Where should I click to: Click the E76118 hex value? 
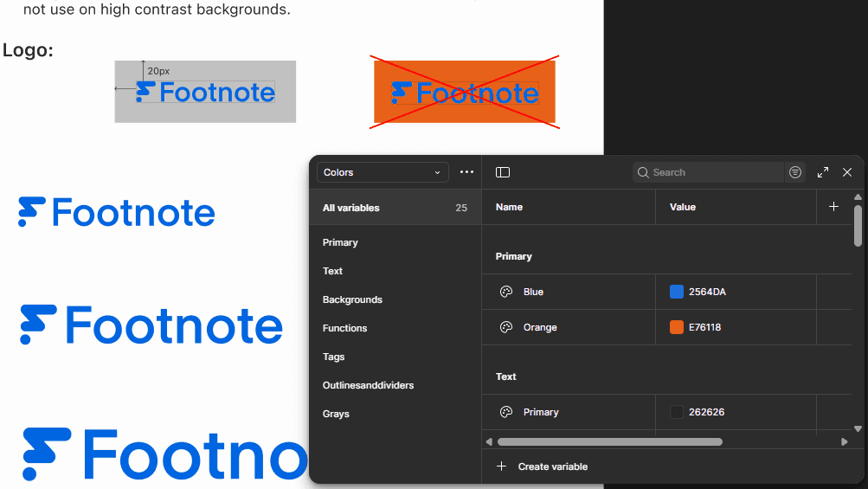(x=704, y=327)
